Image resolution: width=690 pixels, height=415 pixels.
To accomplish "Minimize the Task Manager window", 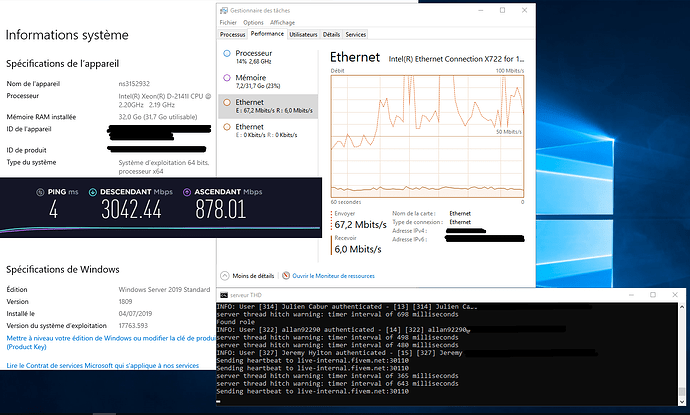I will tap(481, 10).
